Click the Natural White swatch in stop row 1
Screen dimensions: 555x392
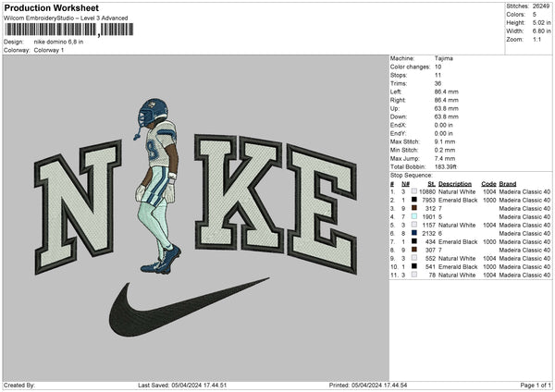point(414,191)
